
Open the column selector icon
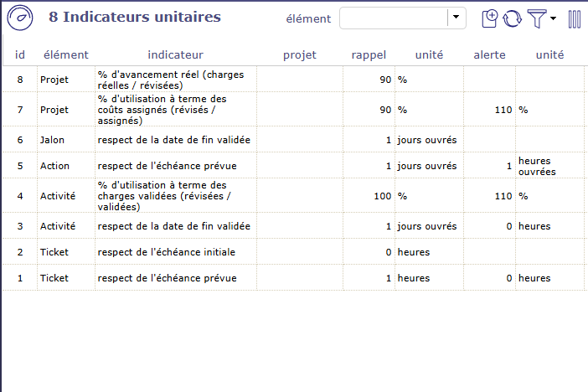click(x=574, y=18)
